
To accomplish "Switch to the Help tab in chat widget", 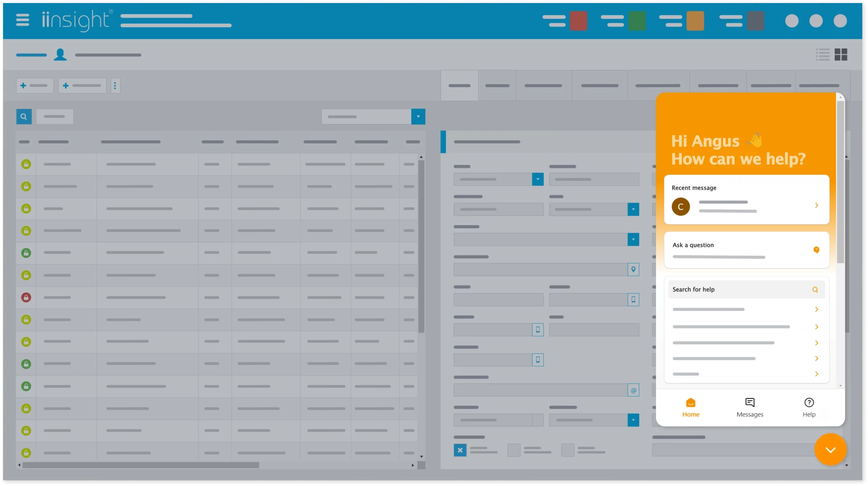I will [x=809, y=407].
